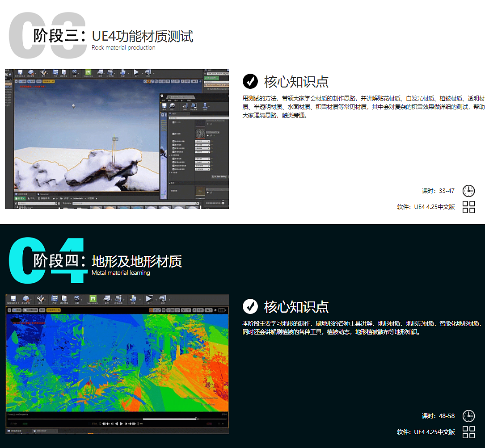This screenshot has width=485, height=448.
Task: Open the 模式 (Modes) tool icon
Action: (41, 299)
